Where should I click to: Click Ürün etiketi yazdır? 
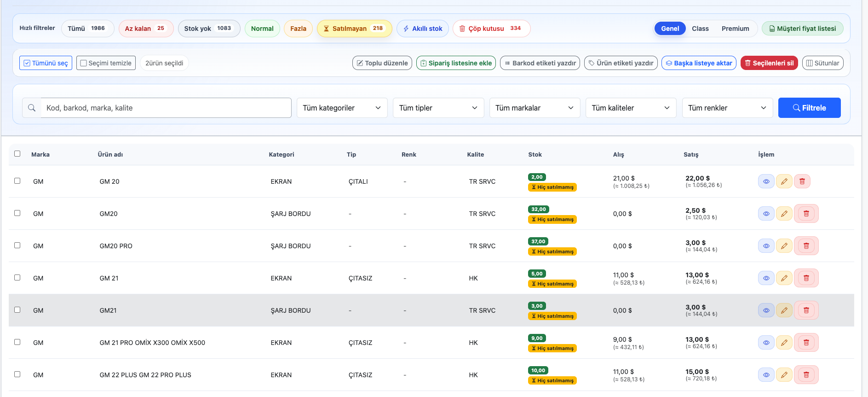pos(621,63)
